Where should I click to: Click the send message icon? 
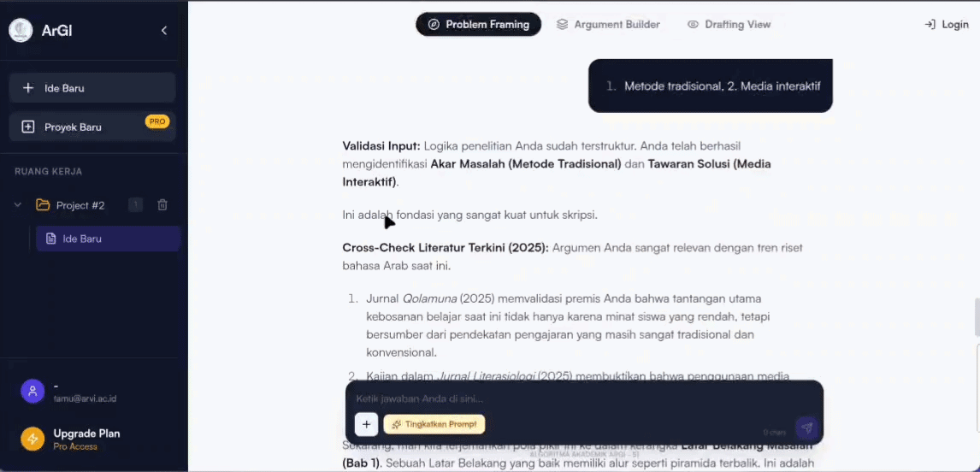point(806,428)
